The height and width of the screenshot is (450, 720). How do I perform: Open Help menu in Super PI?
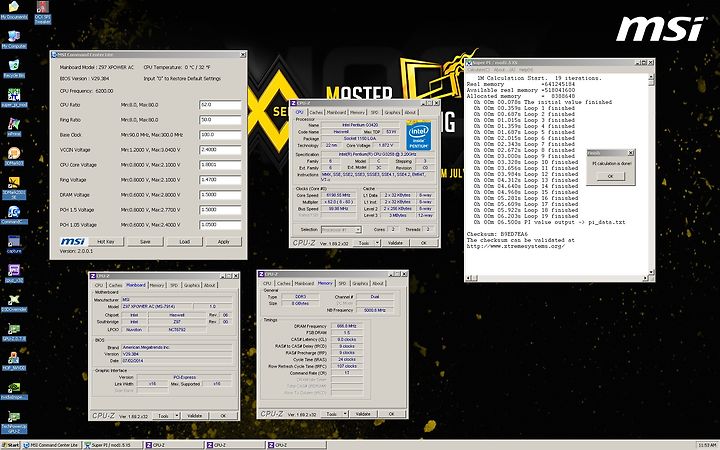pyautogui.click(x=526, y=69)
